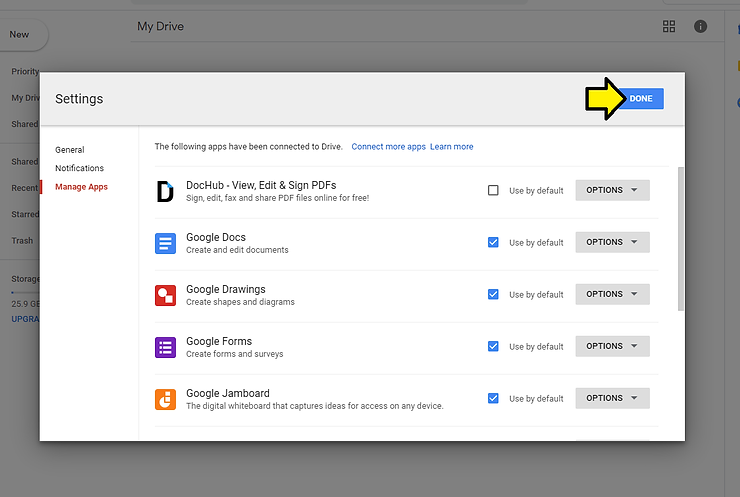Switch to grid layout view icon
The height and width of the screenshot is (497, 740).
point(669,26)
